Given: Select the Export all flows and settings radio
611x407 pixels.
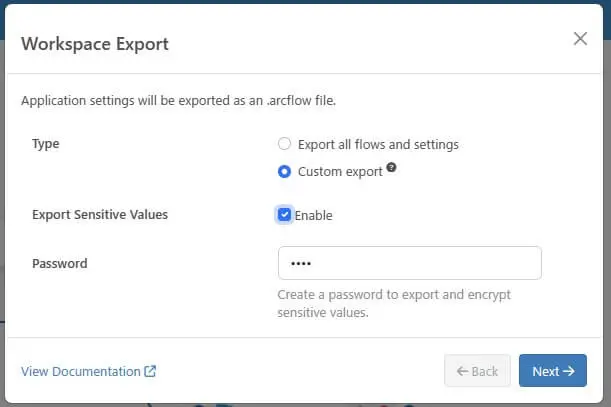Looking at the screenshot, I should pos(285,144).
